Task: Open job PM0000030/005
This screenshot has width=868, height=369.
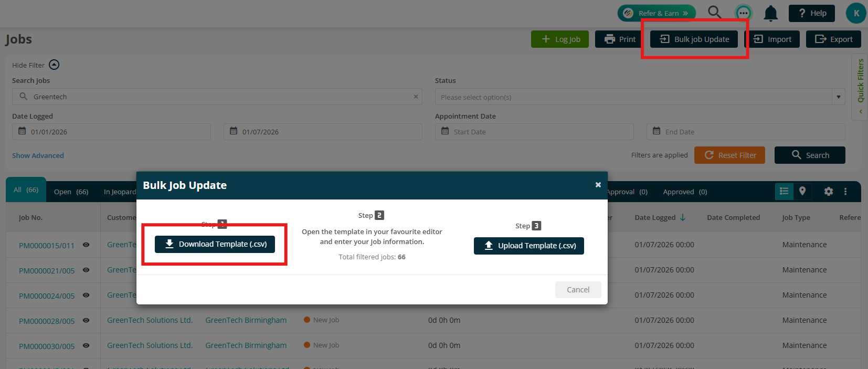Action: coord(47,346)
